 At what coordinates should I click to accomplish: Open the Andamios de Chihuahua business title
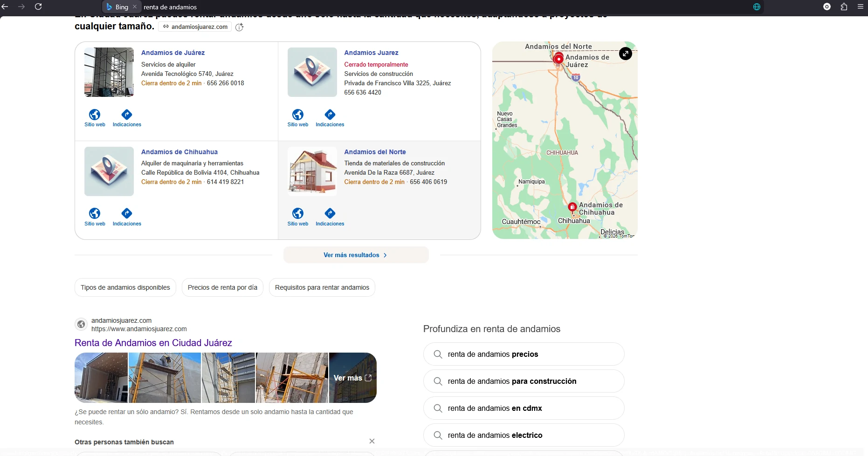[x=179, y=152]
